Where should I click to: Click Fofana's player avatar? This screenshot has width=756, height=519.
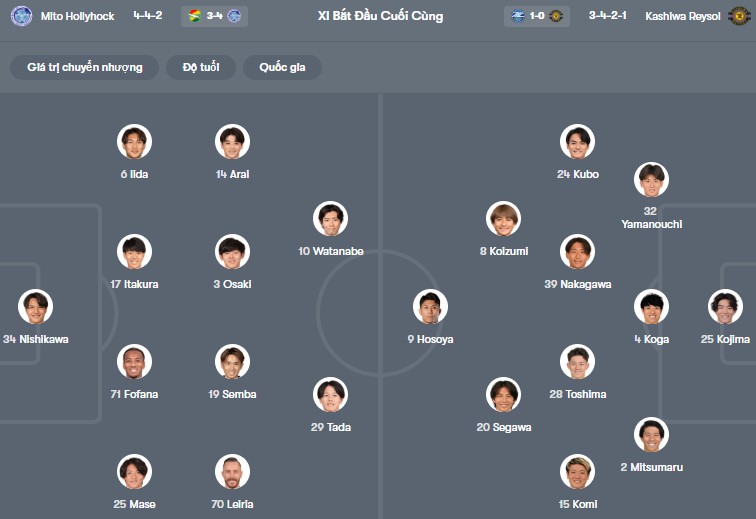[134, 362]
